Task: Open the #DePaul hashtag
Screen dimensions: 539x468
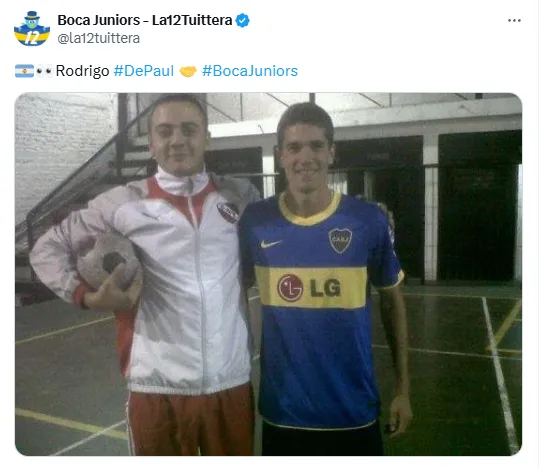Action: [144, 71]
